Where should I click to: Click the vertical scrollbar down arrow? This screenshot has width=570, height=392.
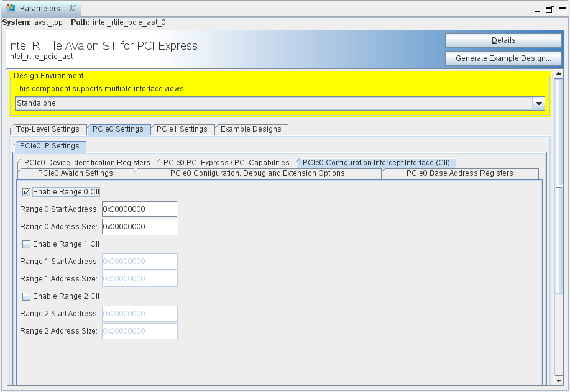(x=559, y=381)
